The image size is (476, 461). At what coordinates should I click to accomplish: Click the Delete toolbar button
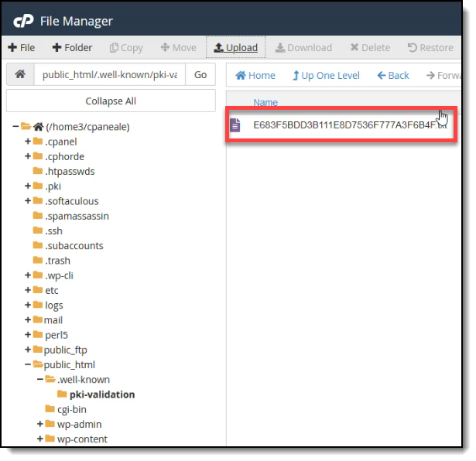[x=370, y=47]
